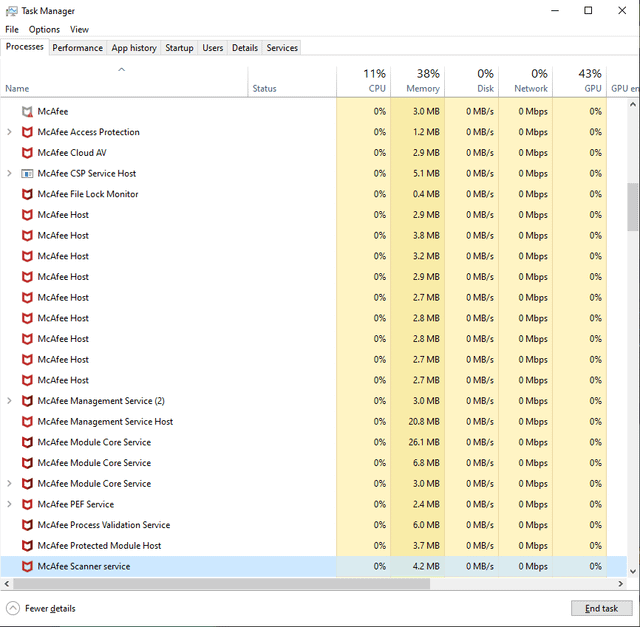
Task: Click the McAfee Scanner service shield icon
Action: [x=27, y=566]
